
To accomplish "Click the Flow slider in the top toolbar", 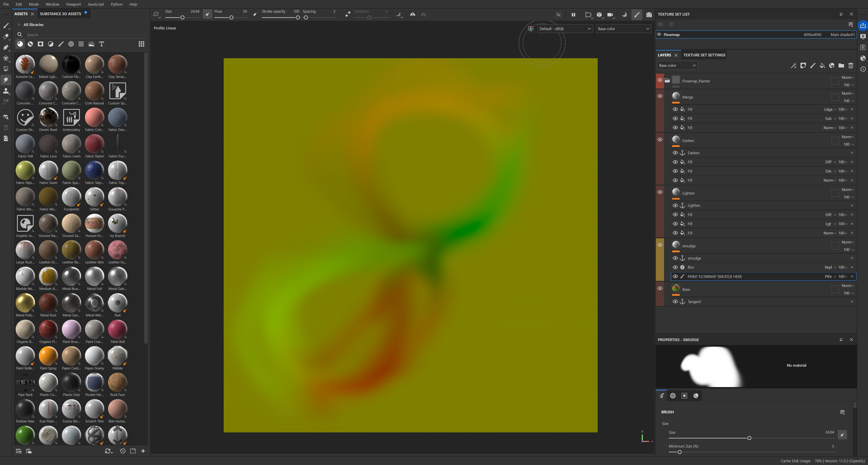I will click(x=231, y=17).
